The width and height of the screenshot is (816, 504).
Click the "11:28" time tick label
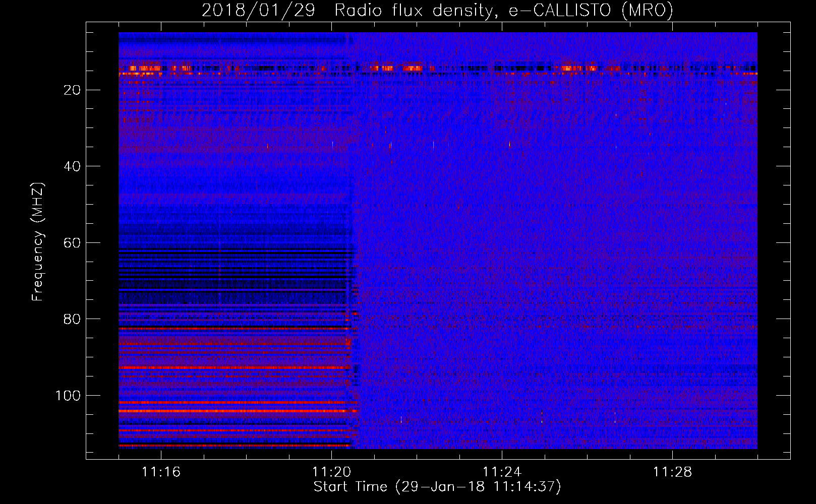tap(672, 472)
